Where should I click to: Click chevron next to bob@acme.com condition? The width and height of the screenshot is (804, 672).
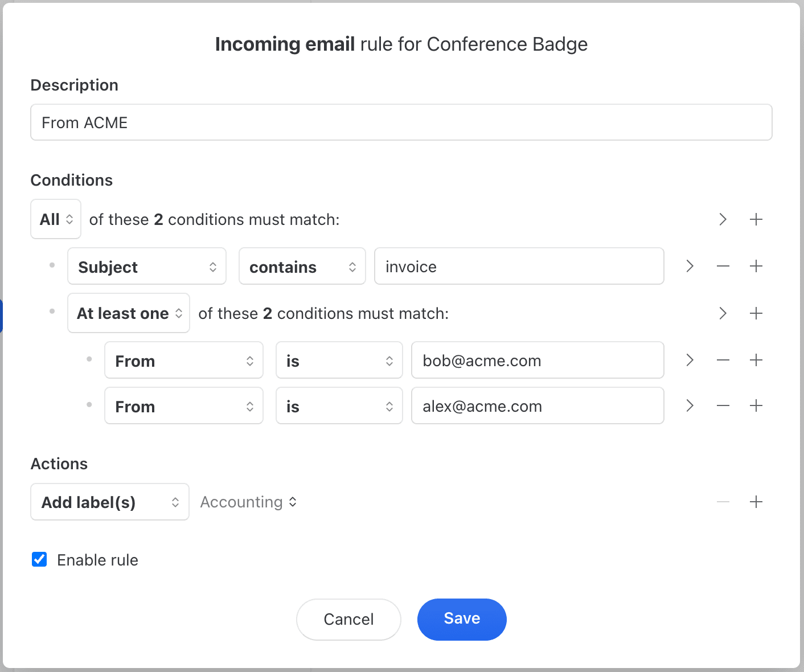(690, 360)
